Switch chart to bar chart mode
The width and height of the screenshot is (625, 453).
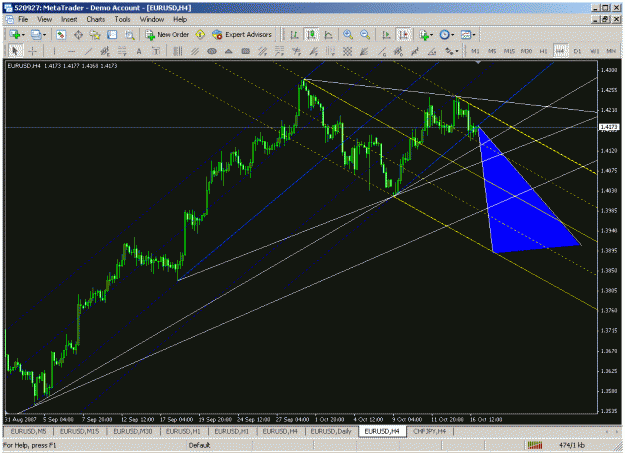(x=294, y=35)
